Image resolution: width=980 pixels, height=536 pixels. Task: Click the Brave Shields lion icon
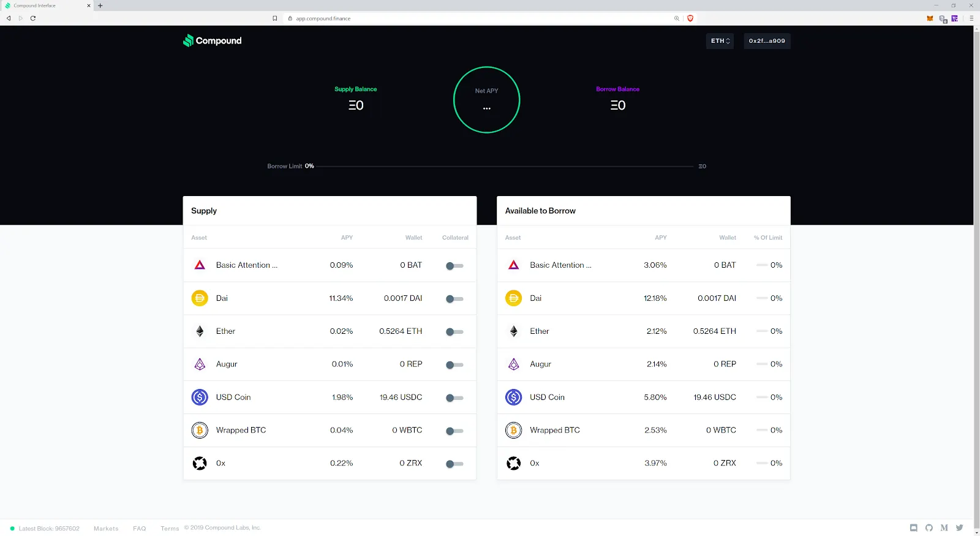tap(690, 18)
